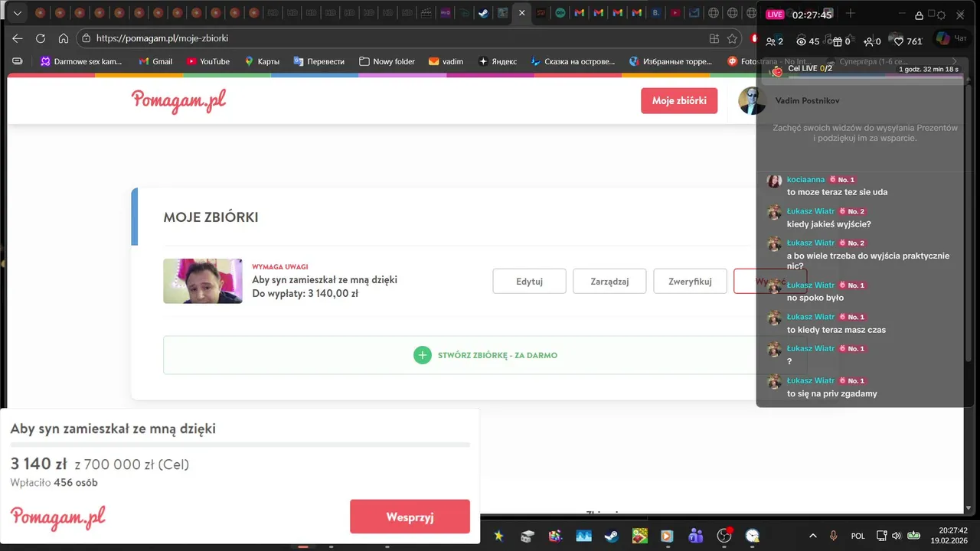Click the Moje zbiórki header button
Viewport: 980px width, 551px height.
coord(679,101)
